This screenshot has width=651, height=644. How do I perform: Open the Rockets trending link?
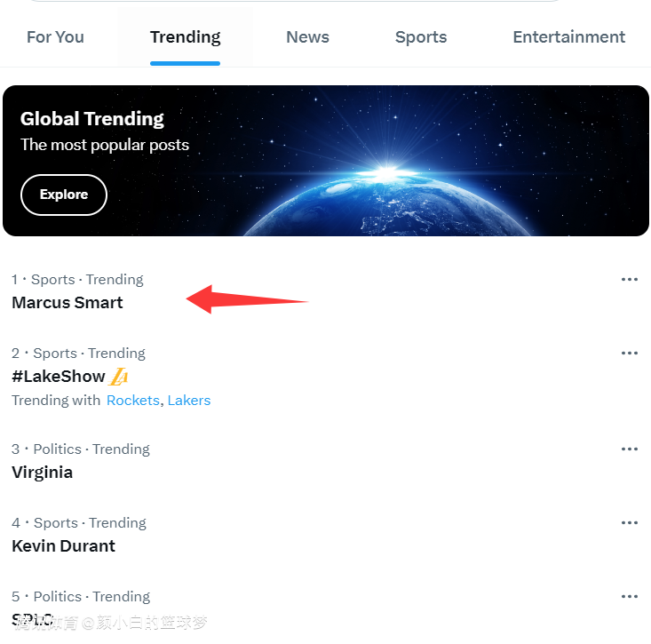[132, 401]
